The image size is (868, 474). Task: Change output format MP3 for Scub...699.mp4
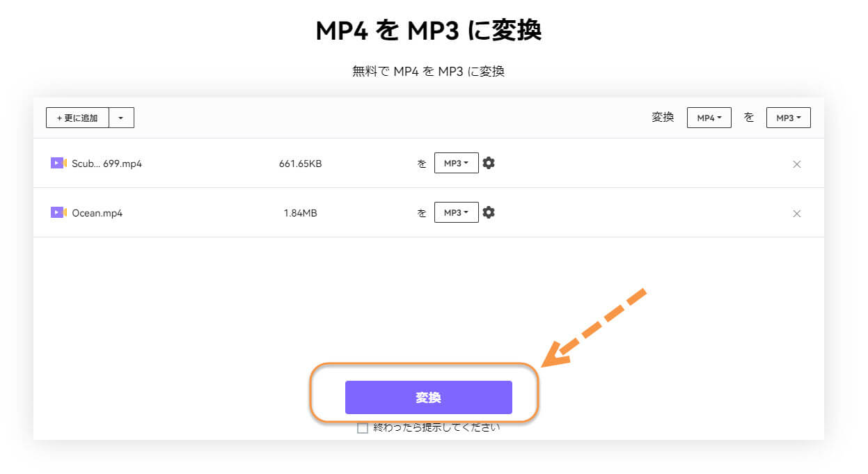[x=456, y=163]
